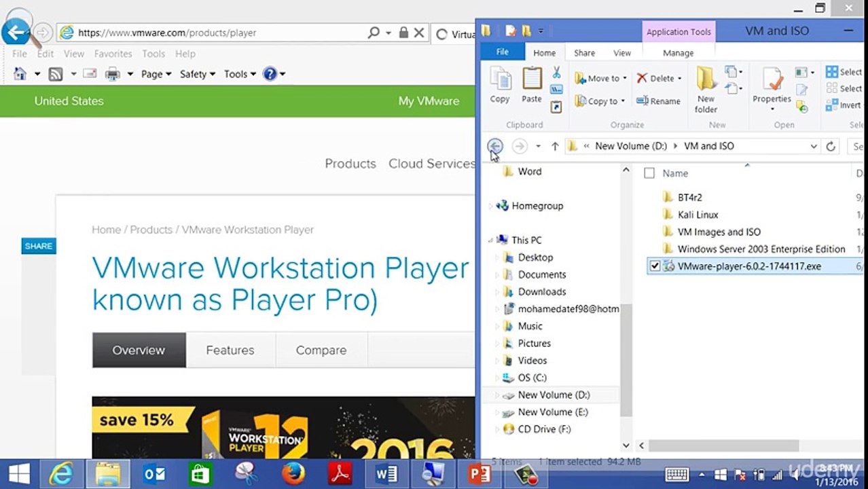Navigate back in File Explorer

(x=495, y=146)
